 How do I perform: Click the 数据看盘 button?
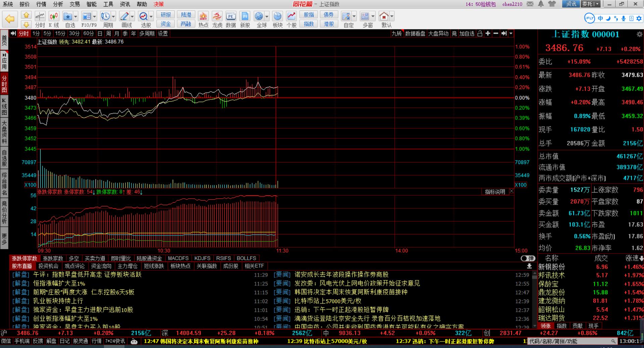click(415, 33)
